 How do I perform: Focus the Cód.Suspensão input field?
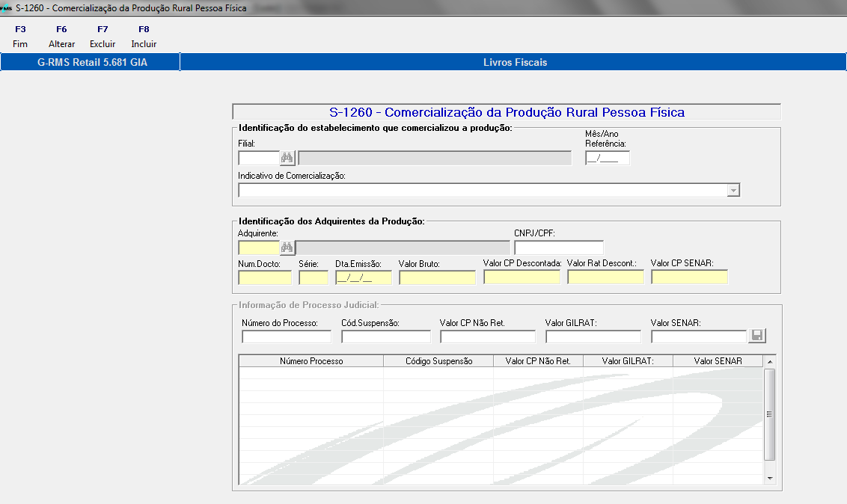click(x=386, y=336)
